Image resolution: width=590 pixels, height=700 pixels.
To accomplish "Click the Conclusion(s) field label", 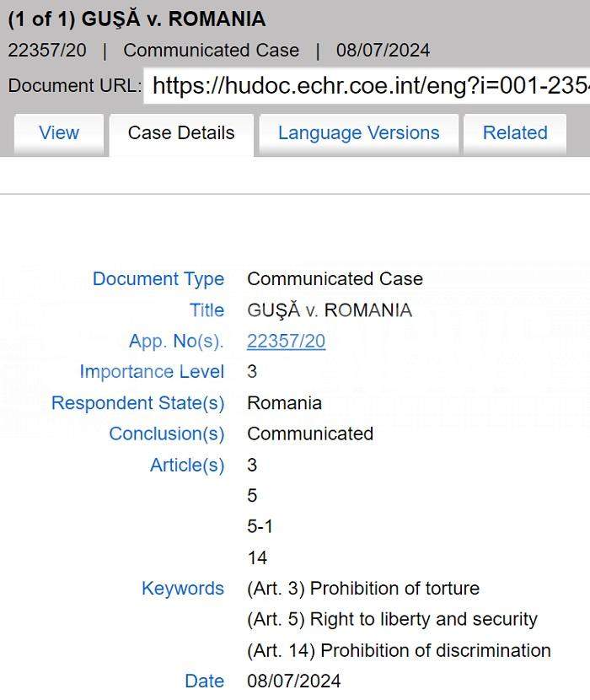I will tap(167, 434).
